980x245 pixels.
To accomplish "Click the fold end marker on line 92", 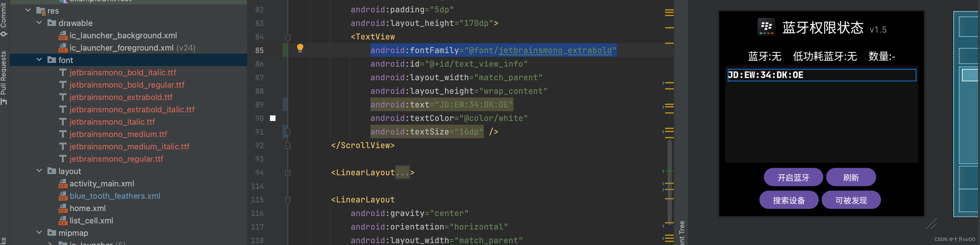I will (288, 145).
